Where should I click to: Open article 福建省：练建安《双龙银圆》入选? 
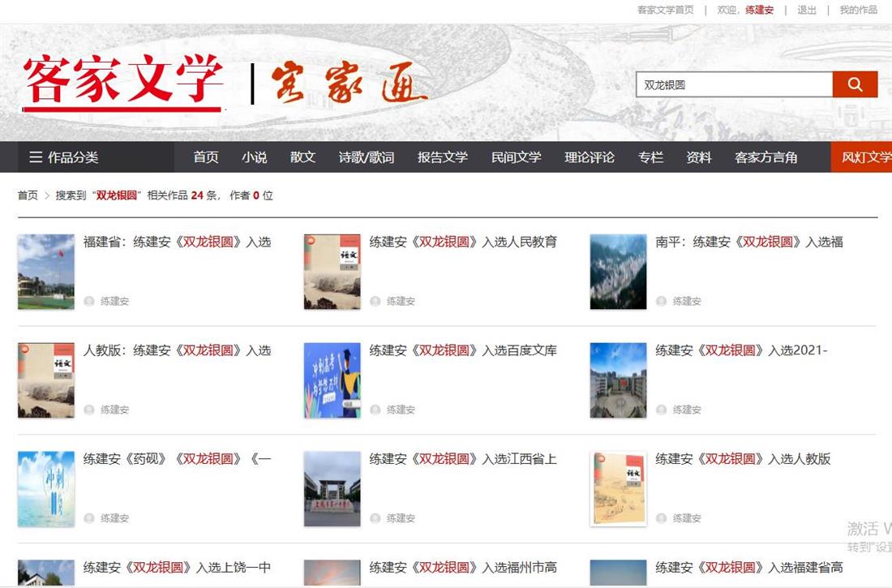[177, 242]
